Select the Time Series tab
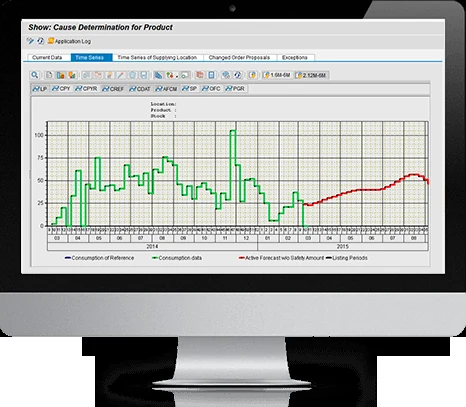466x407 pixels. click(90, 58)
